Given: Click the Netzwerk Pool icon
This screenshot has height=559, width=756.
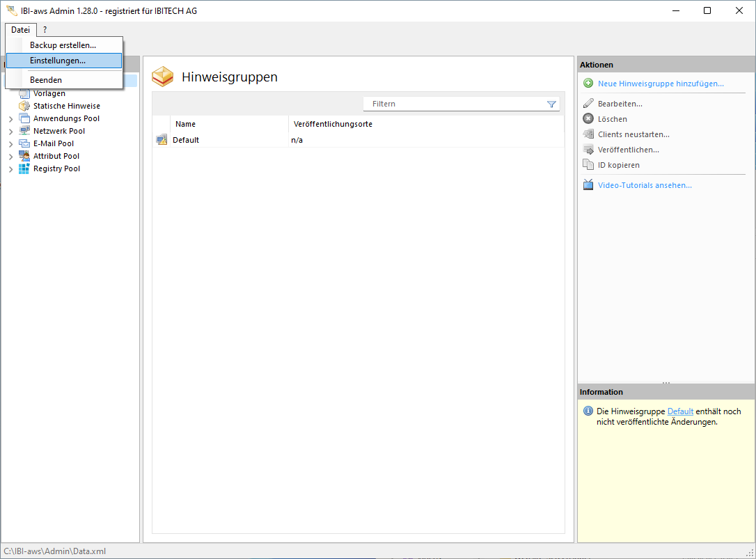Looking at the screenshot, I should tap(24, 131).
